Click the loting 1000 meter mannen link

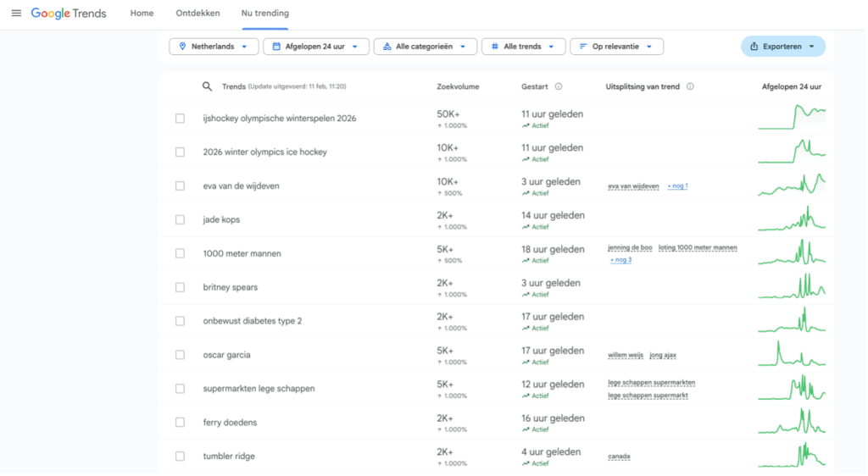tap(698, 247)
